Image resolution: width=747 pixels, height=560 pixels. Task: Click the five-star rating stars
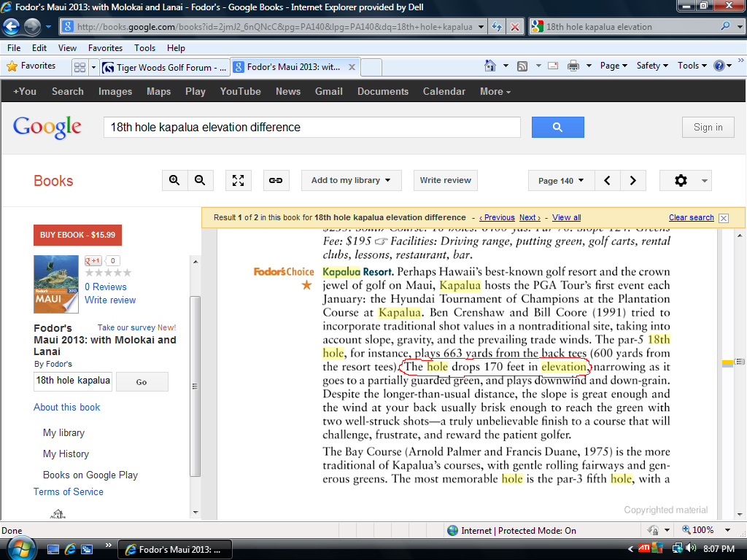[108, 273]
